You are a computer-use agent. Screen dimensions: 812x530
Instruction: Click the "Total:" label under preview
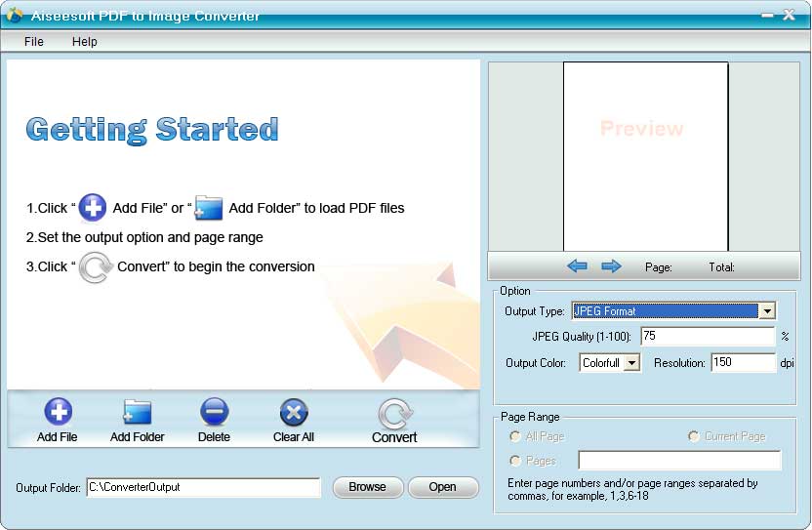721,267
